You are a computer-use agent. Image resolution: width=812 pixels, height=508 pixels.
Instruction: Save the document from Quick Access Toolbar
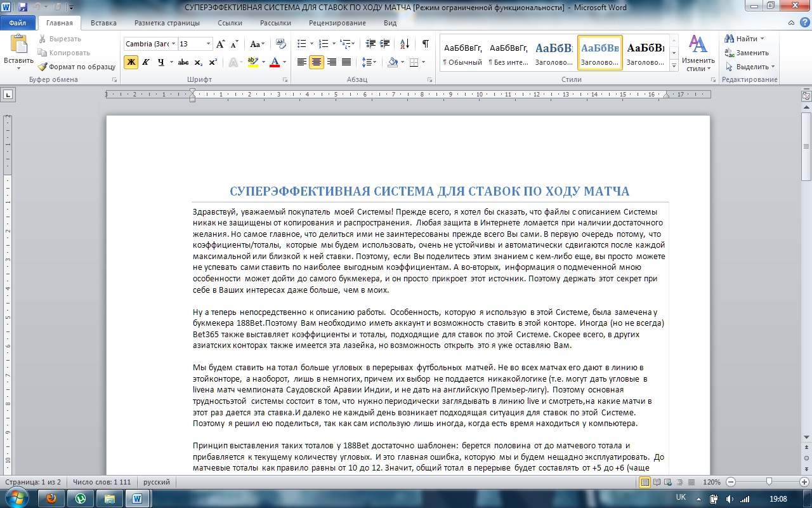click(23, 8)
